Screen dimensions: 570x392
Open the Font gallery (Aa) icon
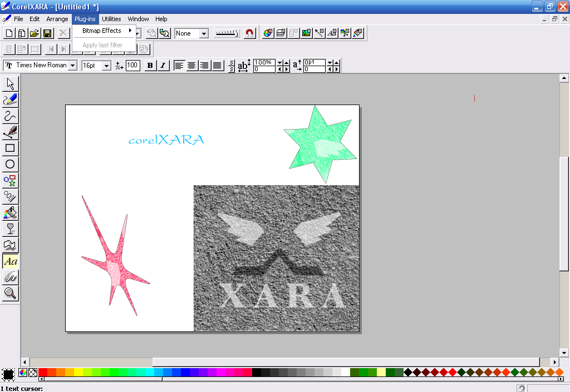(332, 33)
